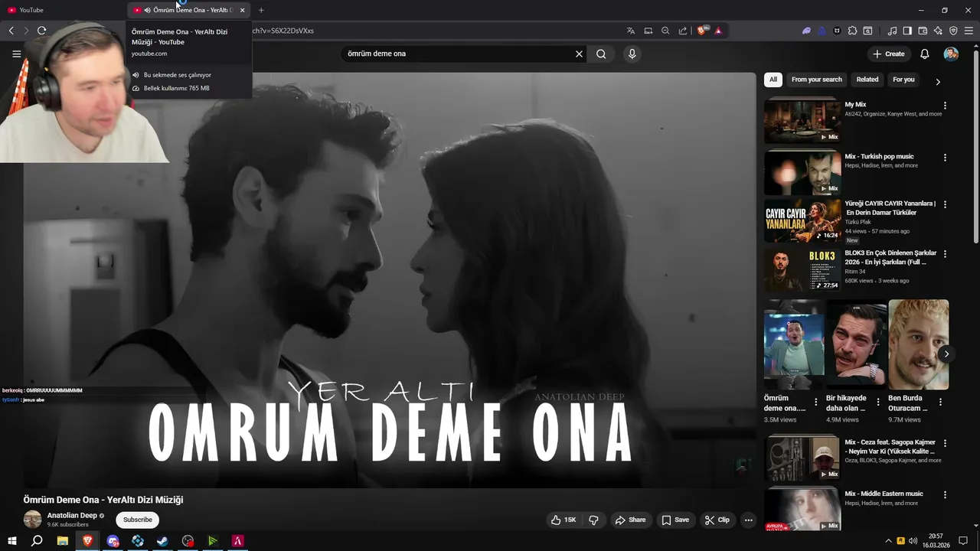Open the BLOK3 27:54 video thumbnail
Viewport: 980px width, 551px height.
click(x=802, y=269)
